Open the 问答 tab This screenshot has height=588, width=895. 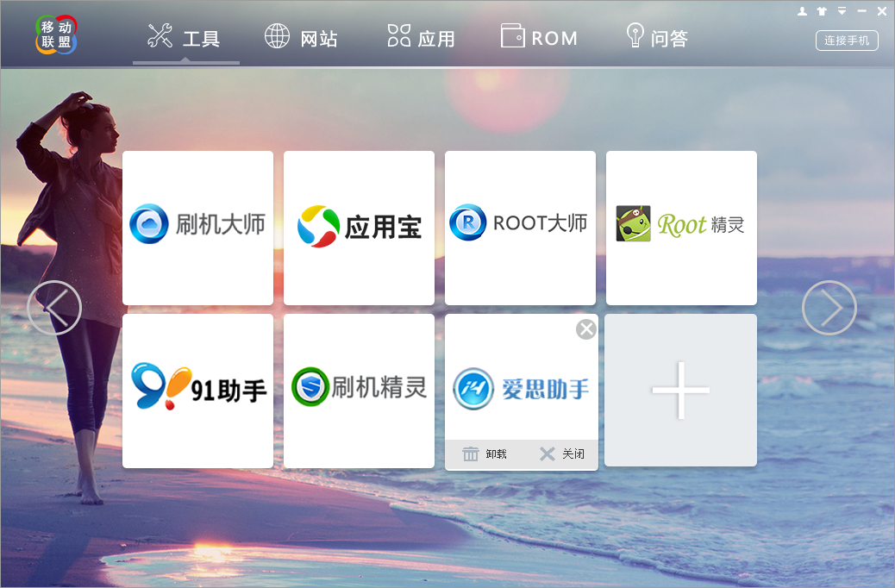point(656,38)
